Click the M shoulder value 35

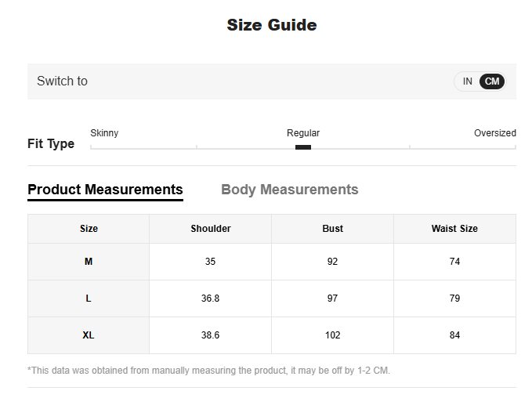tap(210, 262)
